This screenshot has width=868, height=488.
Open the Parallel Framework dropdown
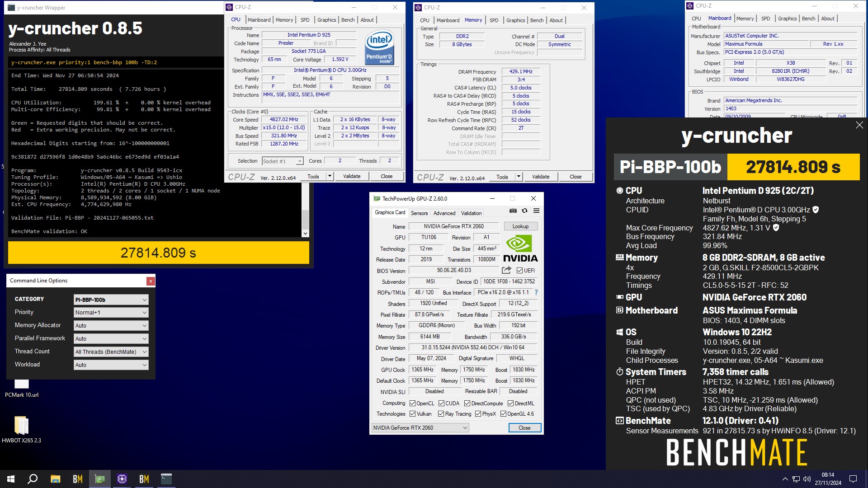(x=111, y=338)
